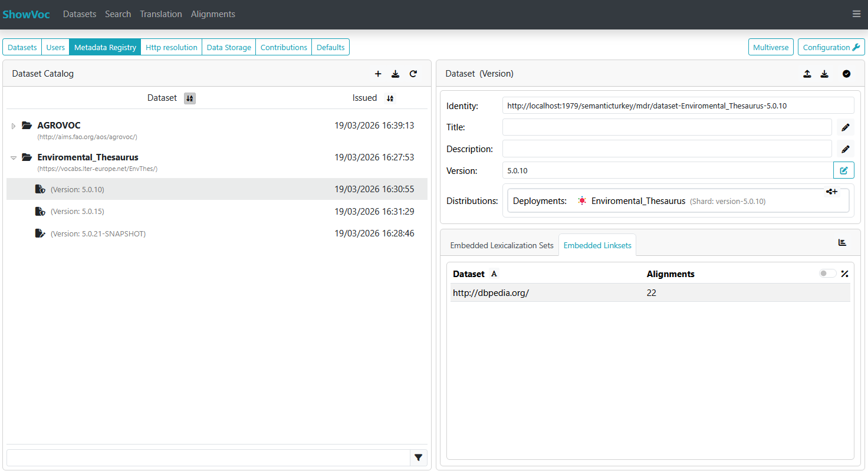The image size is (868, 474).
Task: Switch to Embedded Lexicalization Sets tab
Action: pos(502,245)
